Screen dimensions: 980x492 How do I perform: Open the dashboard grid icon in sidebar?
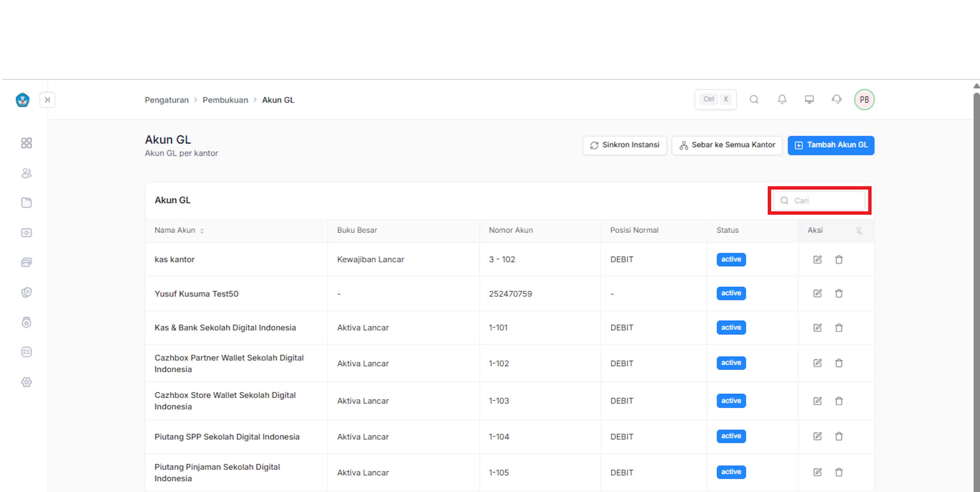[26, 143]
